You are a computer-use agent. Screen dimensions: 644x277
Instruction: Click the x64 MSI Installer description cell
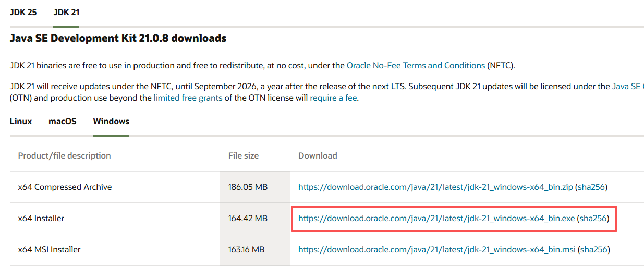point(49,249)
